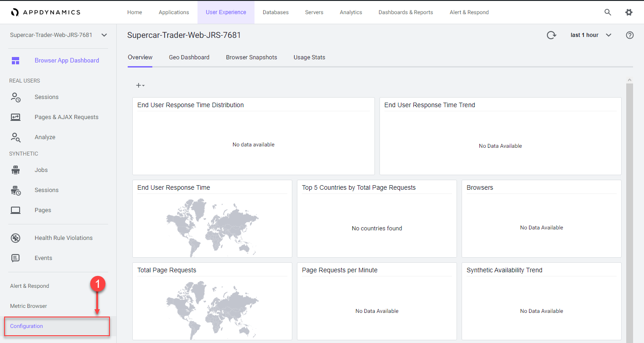Click the Events icon
The width and height of the screenshot is (644, 343).
[x=16, y=258]
